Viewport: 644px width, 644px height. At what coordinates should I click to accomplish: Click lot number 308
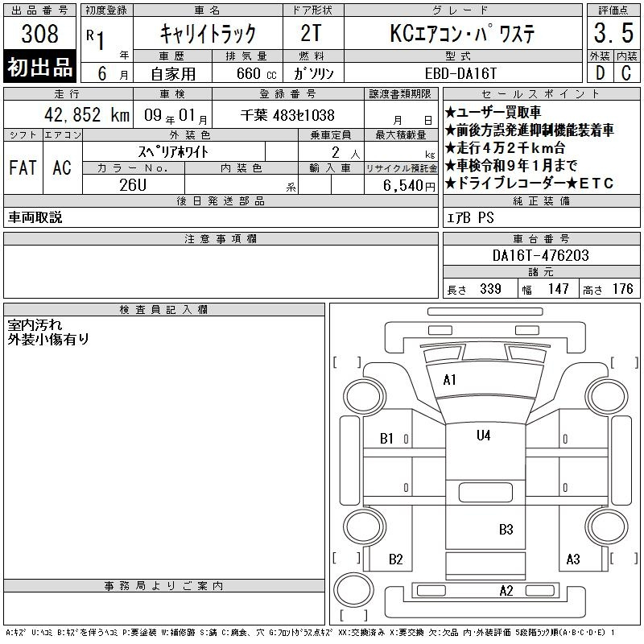click(39, 34)
